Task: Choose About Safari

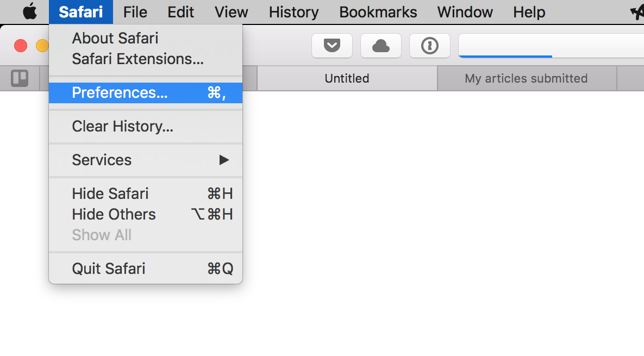Action: point(146,38)
